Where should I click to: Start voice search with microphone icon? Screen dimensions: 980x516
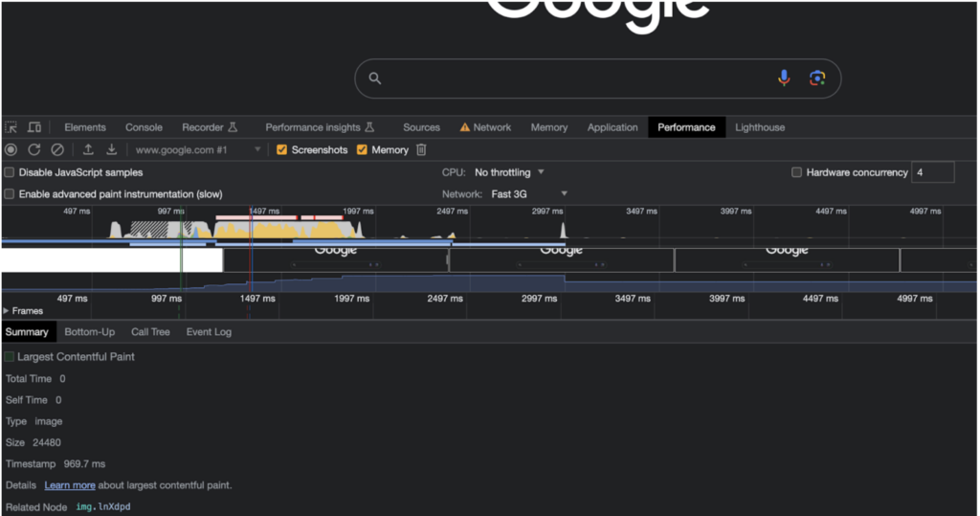click(784, 78)
